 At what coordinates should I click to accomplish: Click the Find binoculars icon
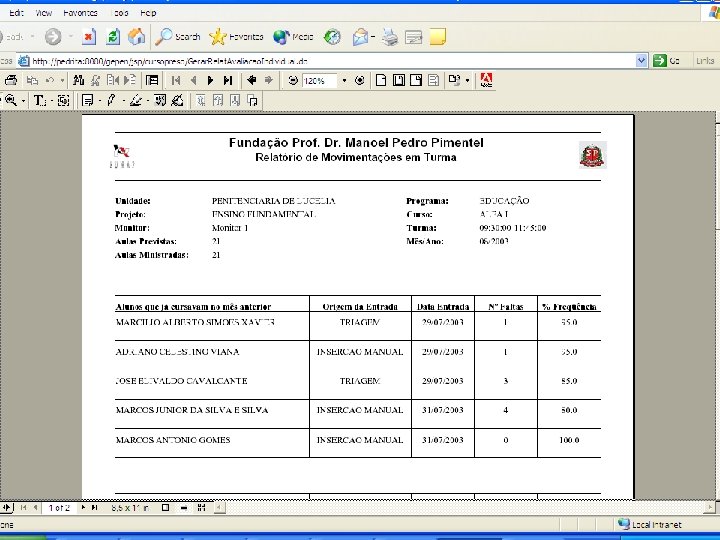coord(79,80)
